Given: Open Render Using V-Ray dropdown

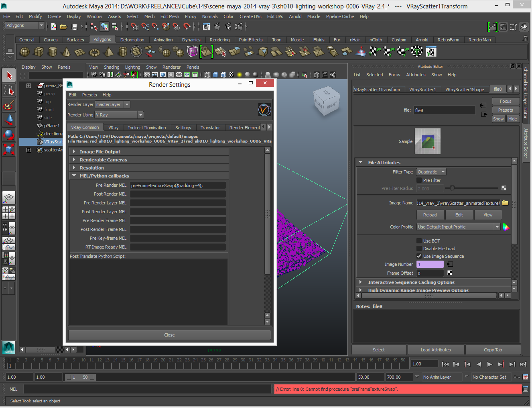Looking at the screenshot, I should 119,115.
